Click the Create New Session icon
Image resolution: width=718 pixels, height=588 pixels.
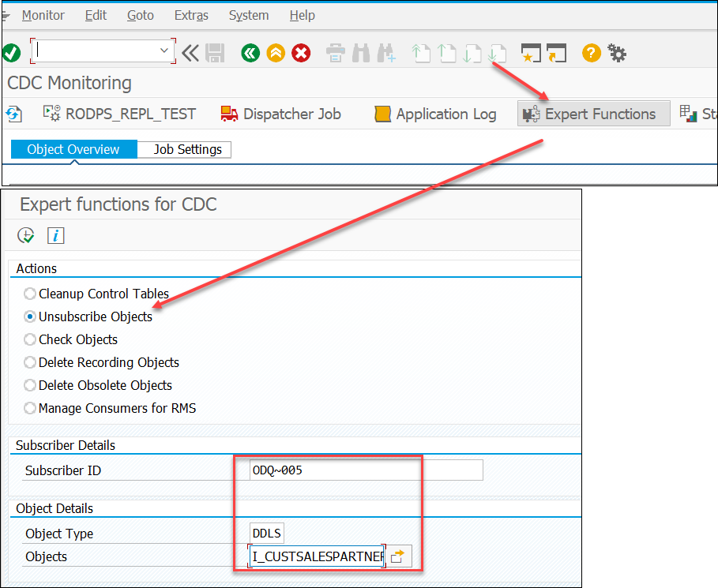coord(531,53)
